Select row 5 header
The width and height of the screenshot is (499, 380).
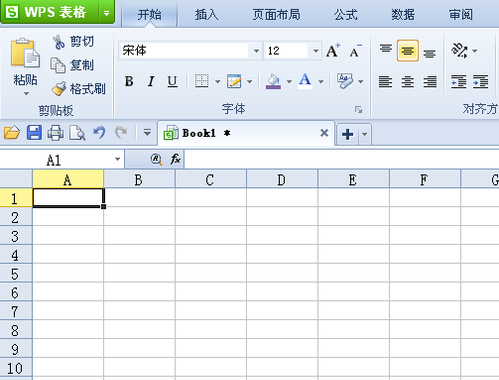point(16,274)
